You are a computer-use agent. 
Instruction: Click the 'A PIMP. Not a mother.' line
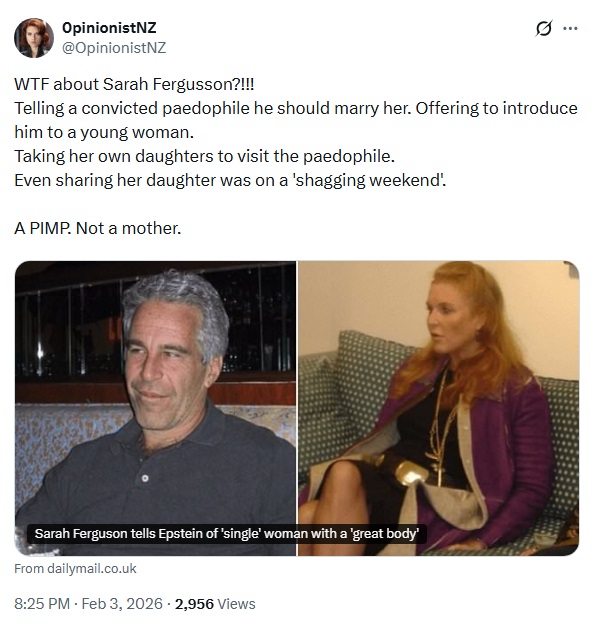[98, 229]
